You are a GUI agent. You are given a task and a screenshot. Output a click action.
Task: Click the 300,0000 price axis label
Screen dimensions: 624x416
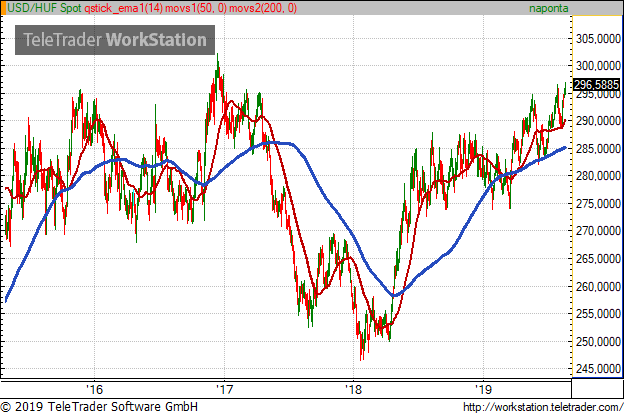(x=598, y=66)
